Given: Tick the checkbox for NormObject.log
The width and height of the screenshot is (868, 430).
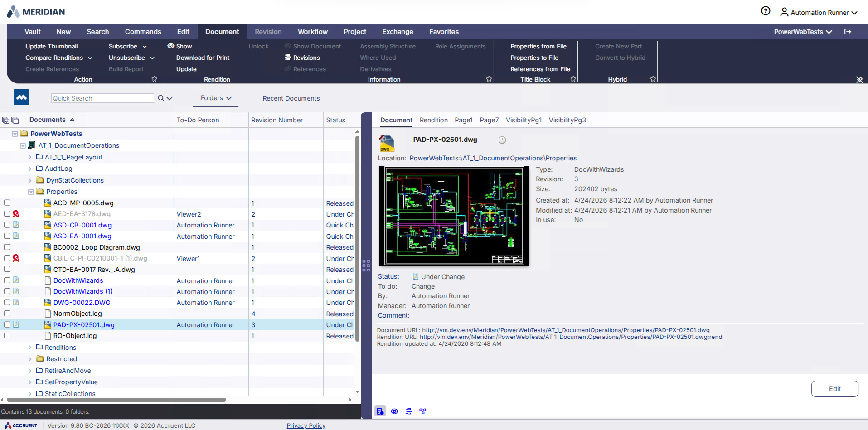Looking at the screenshot, I should 7,314.
